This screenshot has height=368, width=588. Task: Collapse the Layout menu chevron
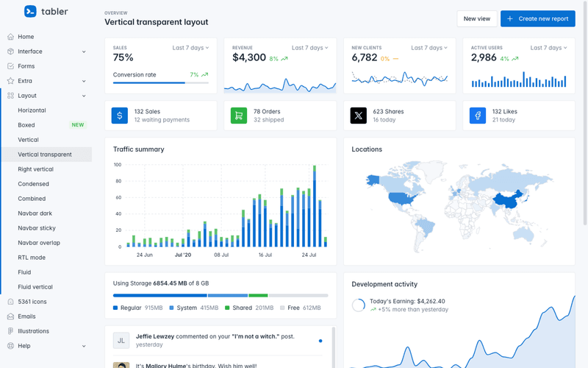tap(84, 96)
